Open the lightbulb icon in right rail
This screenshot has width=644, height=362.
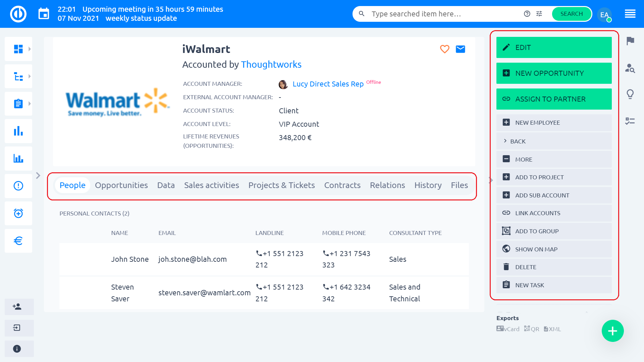tap(630, 94)
